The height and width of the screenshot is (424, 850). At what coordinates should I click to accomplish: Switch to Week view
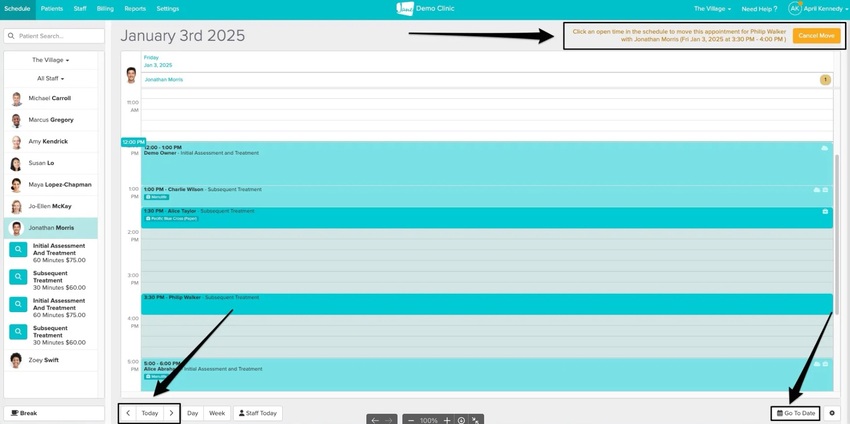pyautogui.click(x=217, y=413)
